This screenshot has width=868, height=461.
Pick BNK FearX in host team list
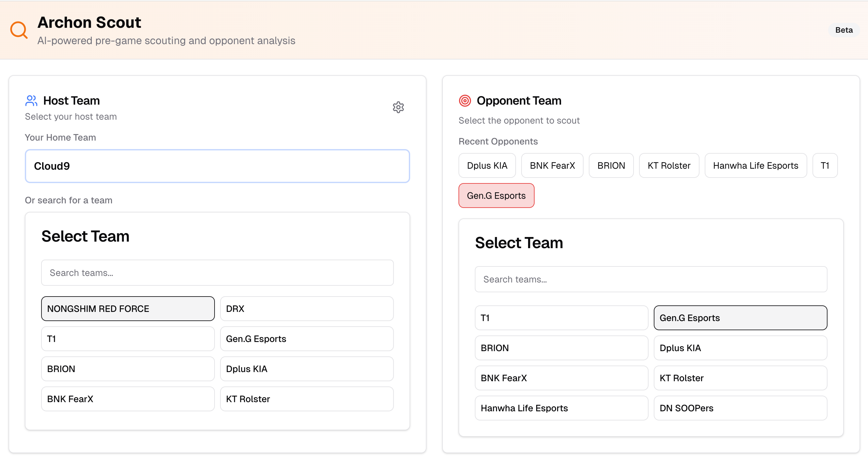coord(128,399)
